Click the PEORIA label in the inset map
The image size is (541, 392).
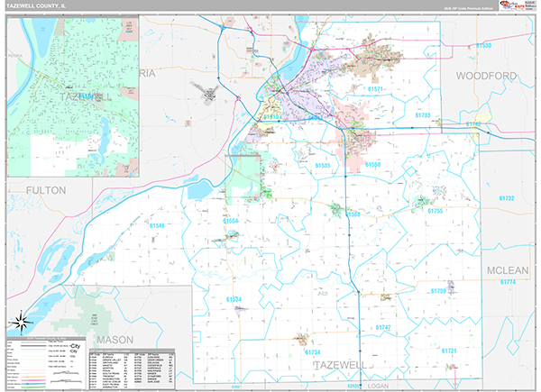tap(15, 56)
